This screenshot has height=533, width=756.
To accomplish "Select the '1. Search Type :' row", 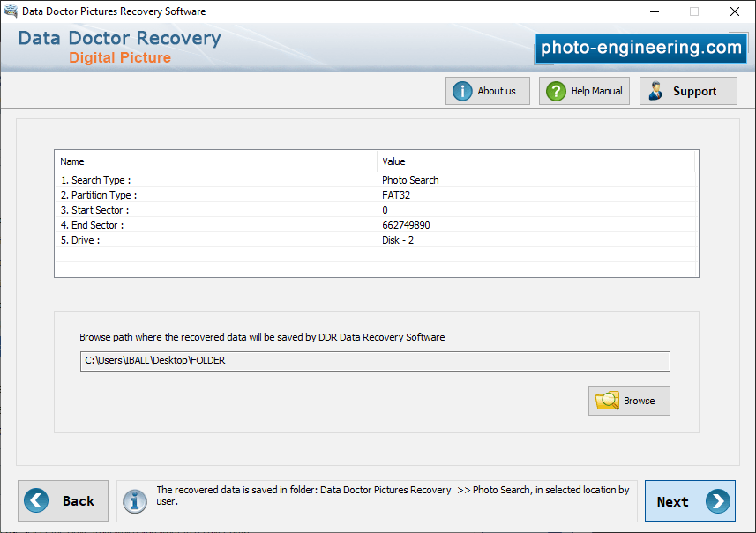I will point(376,180).
